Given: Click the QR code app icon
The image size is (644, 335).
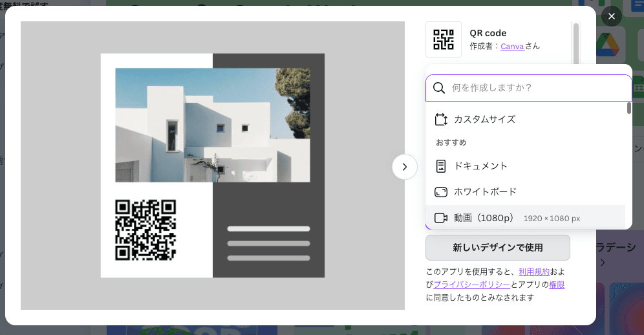Looking at the screenshot, I should (x=443, y=39).
